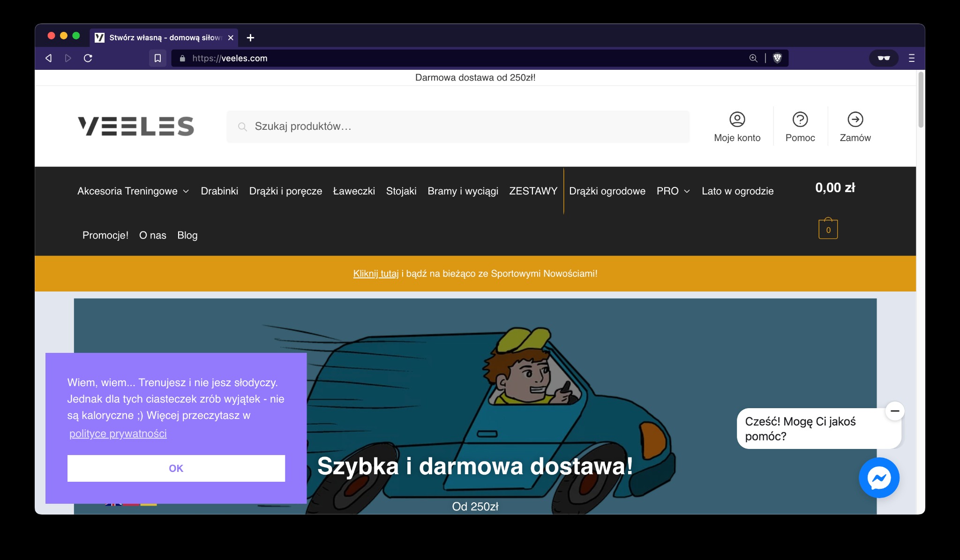Open the shopping bag cart icon
This screenshot has height=560, width=960.
pyautogui.click(x=829, y=228)
